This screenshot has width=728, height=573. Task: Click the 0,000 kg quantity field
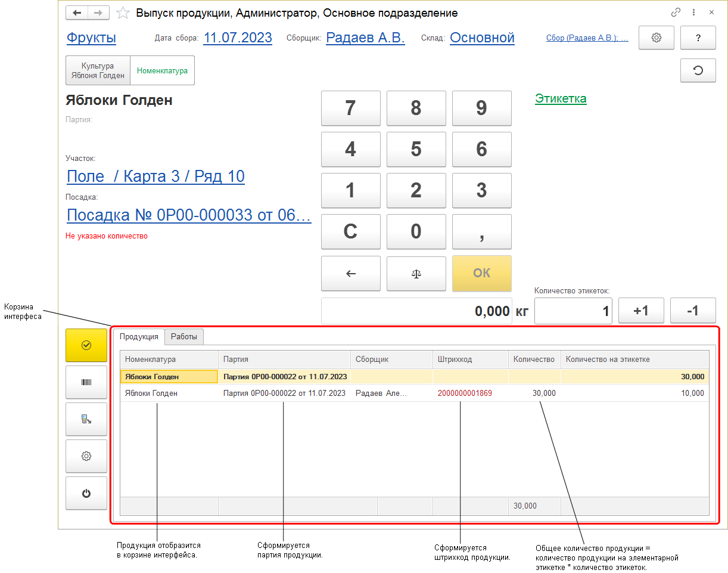[x=416, y=311]
